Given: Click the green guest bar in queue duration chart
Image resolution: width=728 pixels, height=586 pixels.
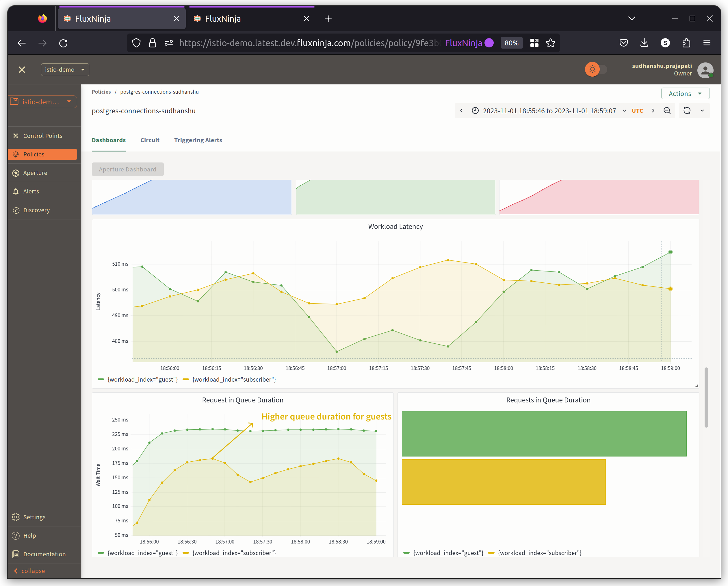Looking at the screenshot, I should click(x=544, y=434).
